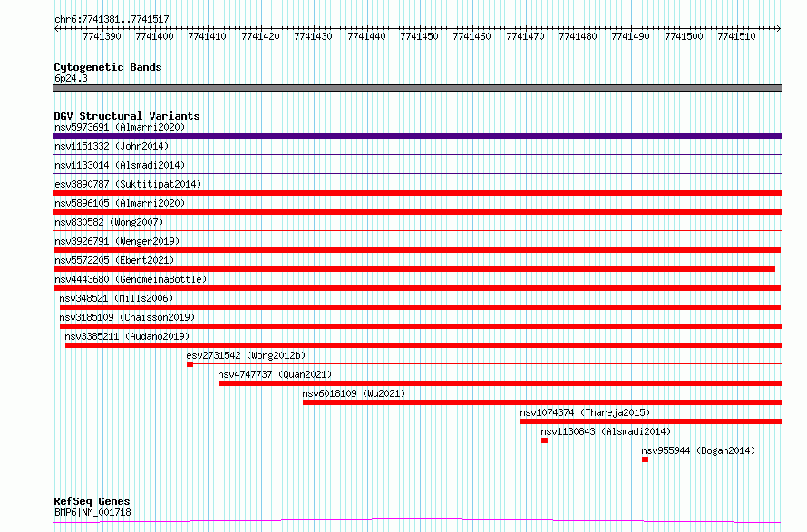
Task: Click ruler position 7741420
Action: click(x=260, y=36)
